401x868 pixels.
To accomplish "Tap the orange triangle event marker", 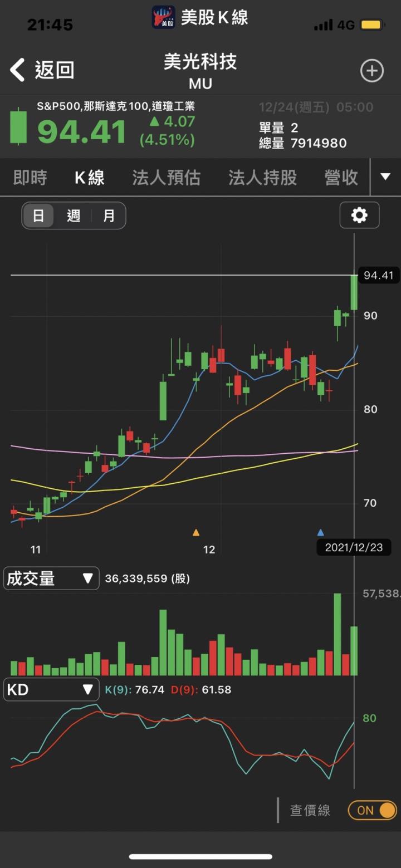I will point(196,532).
